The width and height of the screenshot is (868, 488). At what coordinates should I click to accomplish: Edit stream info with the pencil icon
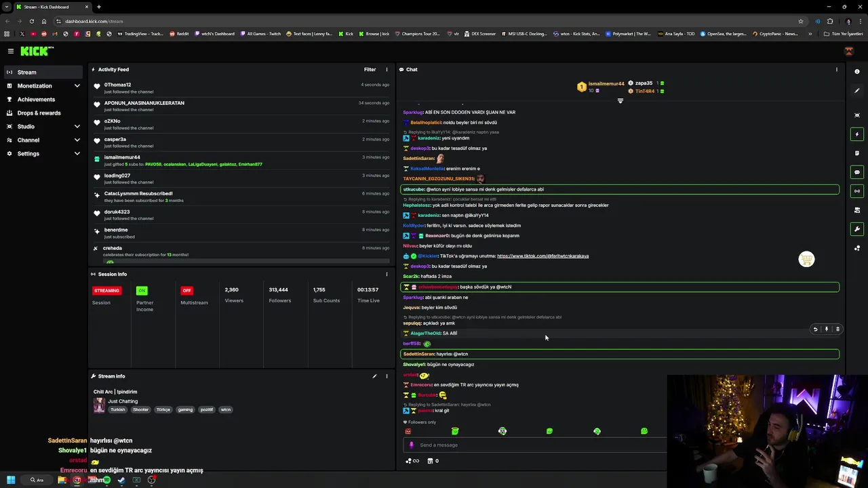pos(374,376)
